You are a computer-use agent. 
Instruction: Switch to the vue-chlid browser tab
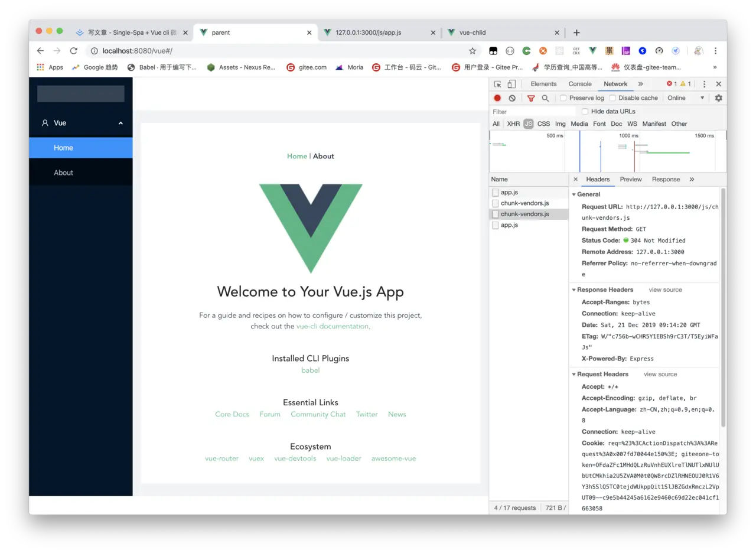pos(502,32)
